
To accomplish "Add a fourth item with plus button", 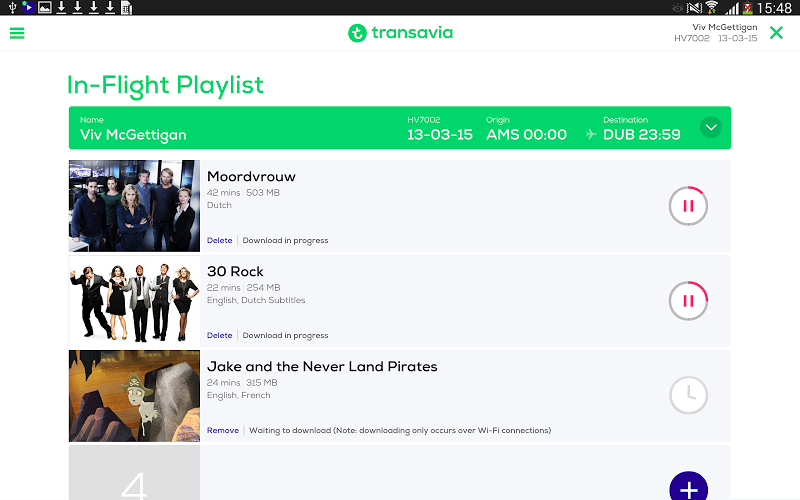I will pos(688,486).
